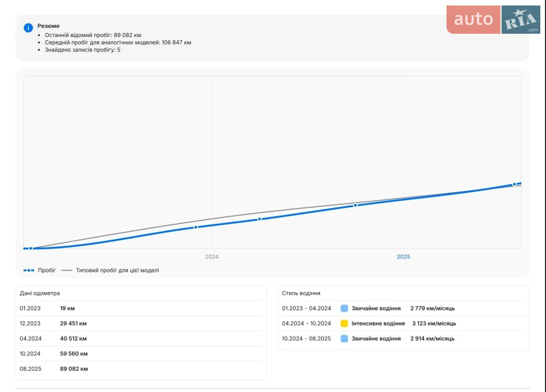Click the 10.2024 - 08.2025 period
This screenshot has width=546, height=392.
pos(306,338)
